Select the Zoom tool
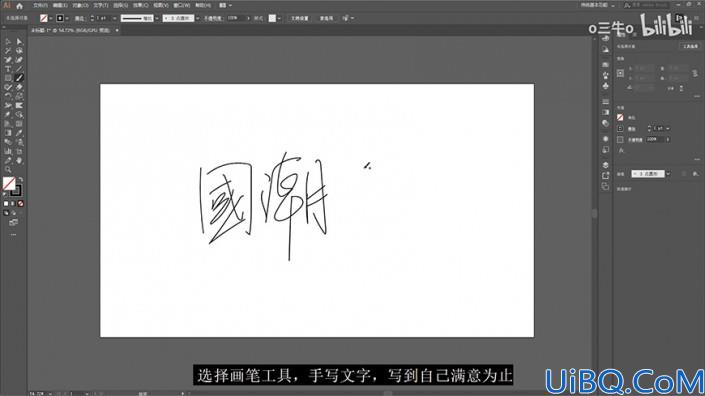This screenshot has width=705, height=396. pos(8,170)
